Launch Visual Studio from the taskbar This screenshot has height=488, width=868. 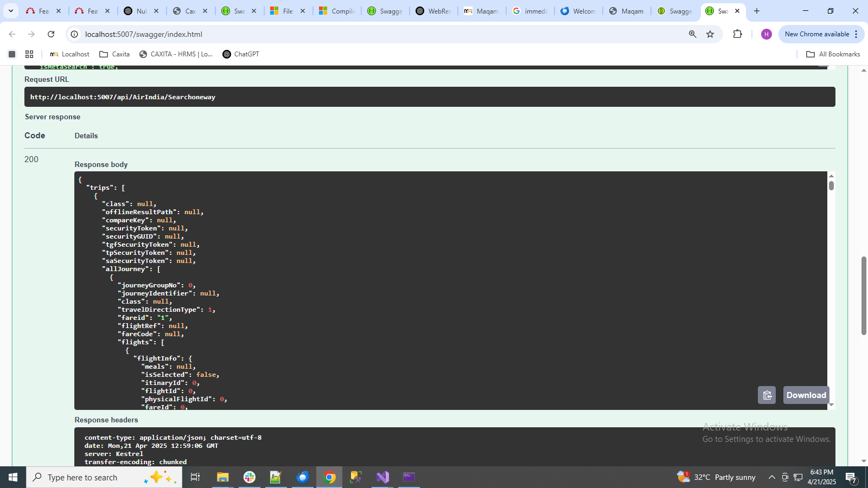(382, 477)
